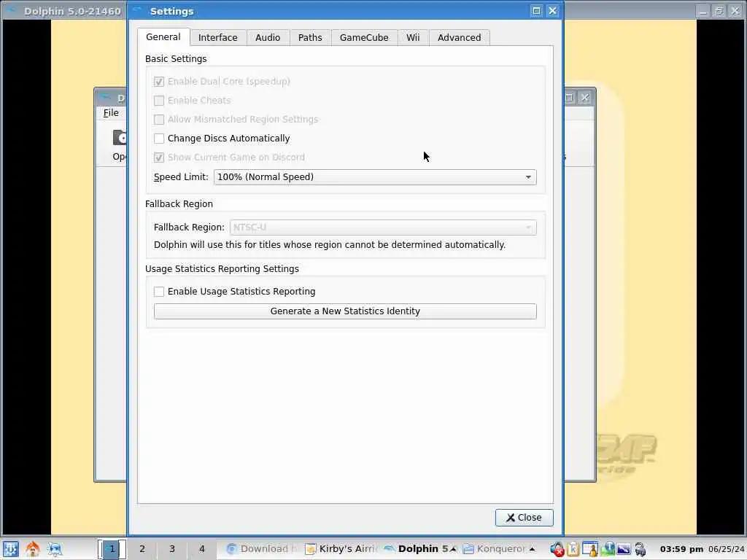
Task: Switch to virtual desktop 2
Action: point(142,549)
